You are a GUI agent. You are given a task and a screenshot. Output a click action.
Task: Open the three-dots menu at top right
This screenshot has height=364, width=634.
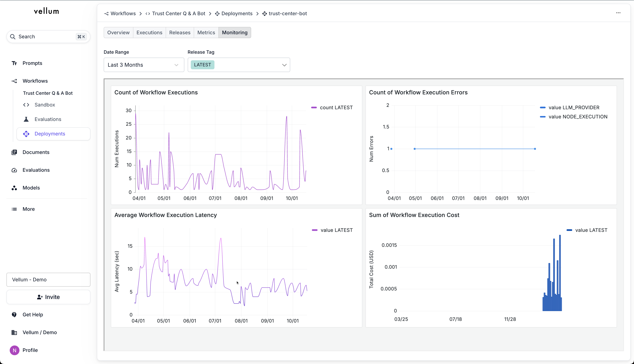coord(618,13)
